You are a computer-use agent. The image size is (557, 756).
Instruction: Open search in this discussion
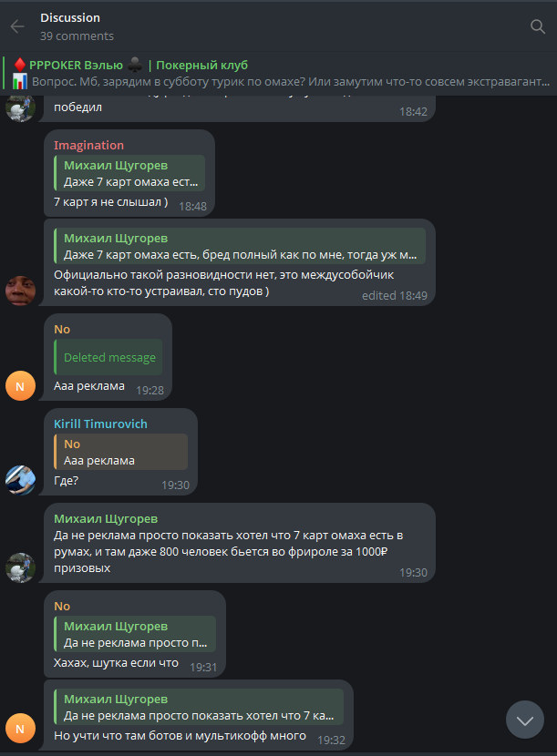tap(538, 26)
